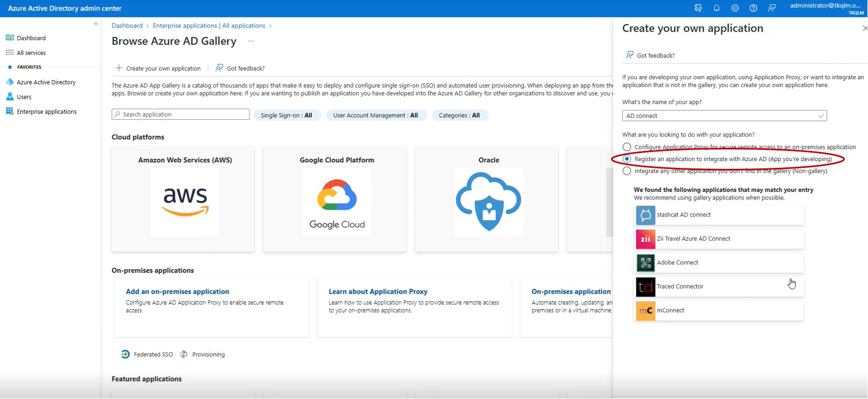Image resolution: width=868 pixels, height=399 pixels.
Task: Click the Enterprise applications grid icon
Action: click(9, 111)
